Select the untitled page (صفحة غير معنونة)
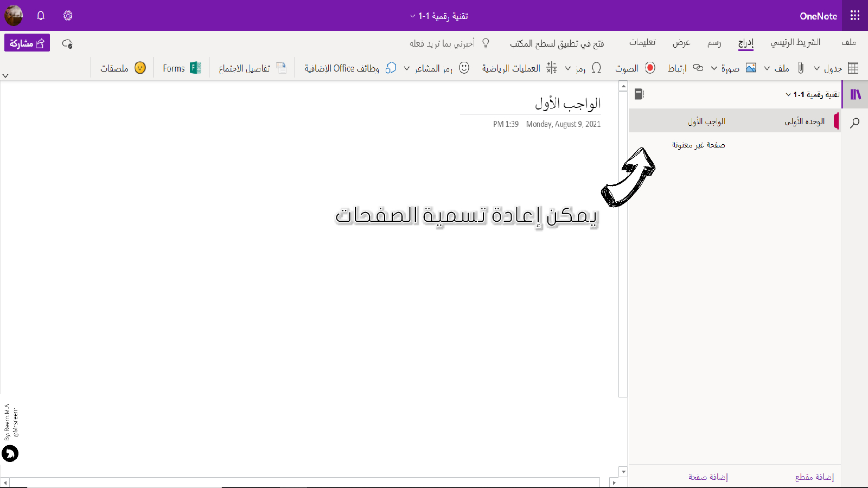Viewport: 868px width, 488px height. (x=698, y=145)
